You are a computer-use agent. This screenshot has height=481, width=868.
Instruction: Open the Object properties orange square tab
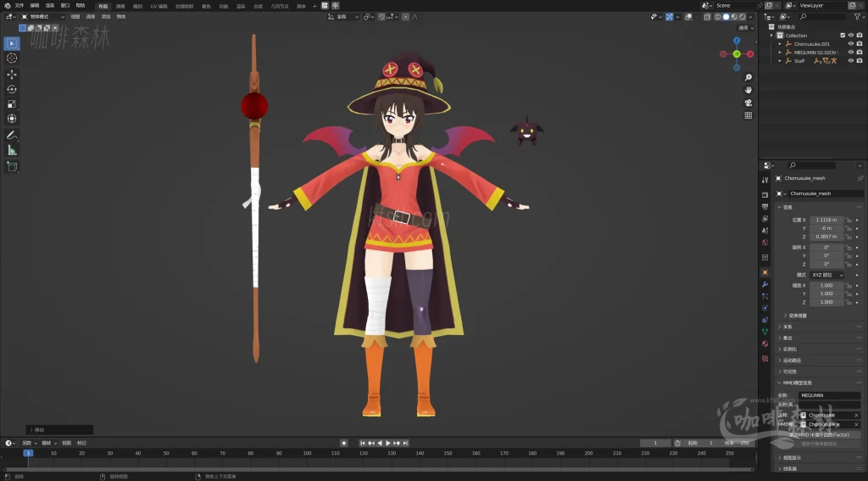pyautogui.click(x=765, y=272)
